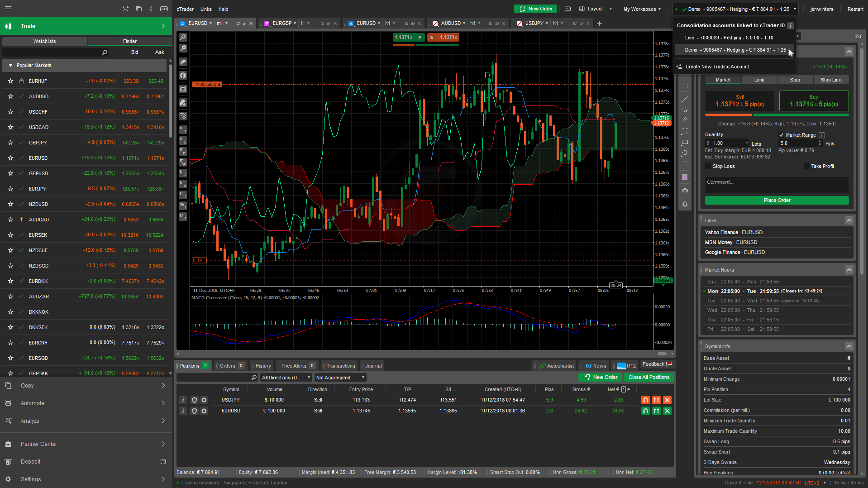Star the GBPJPY watchlist row
This screenshot has height=488, width=868.
click(x=10, y=143)
